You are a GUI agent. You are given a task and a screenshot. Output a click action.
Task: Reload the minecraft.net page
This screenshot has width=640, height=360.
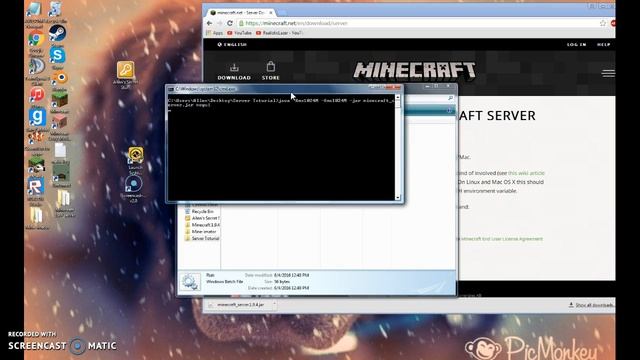click(230, 23)
